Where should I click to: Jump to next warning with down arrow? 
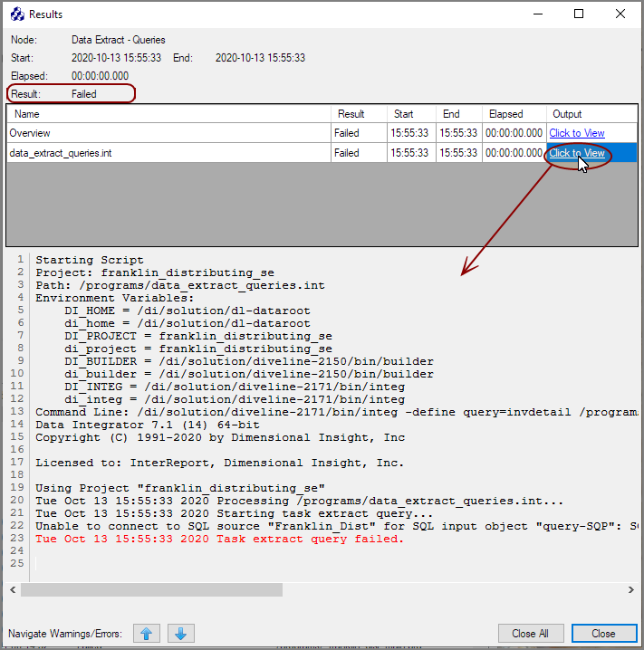(181, 634)
